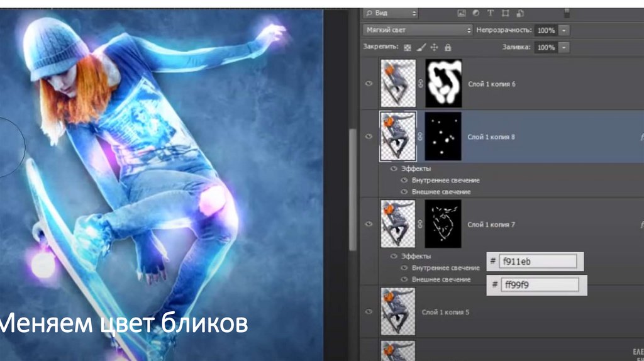Lock layer position icon
Screen dimensions: 644x361
pos(434,48)
